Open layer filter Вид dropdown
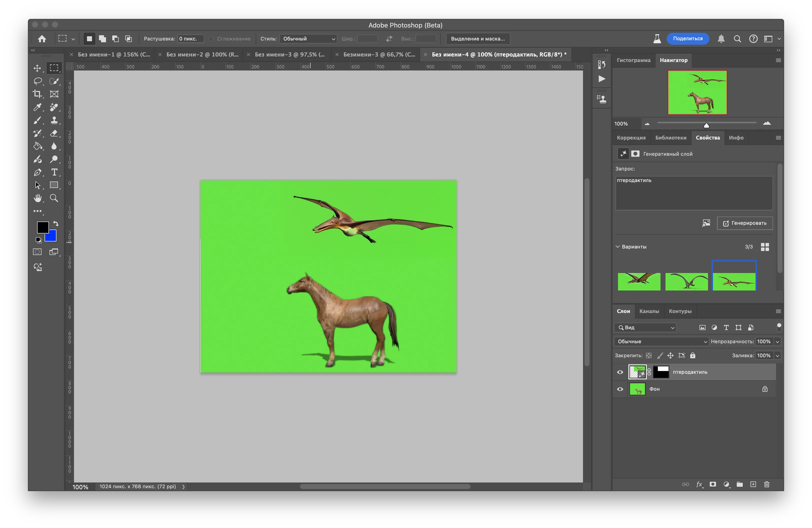The height and width of the screenshot is (528, 812). pyautogui.click(x=645, y=327)
